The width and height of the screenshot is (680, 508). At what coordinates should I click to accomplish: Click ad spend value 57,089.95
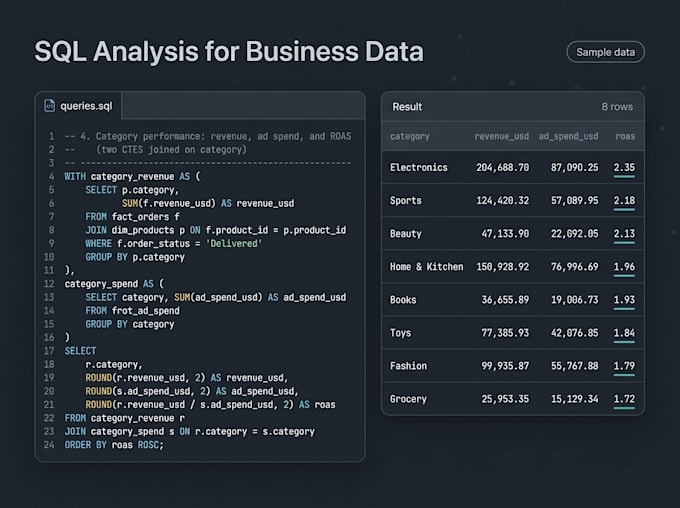click(x=574, y=200)
